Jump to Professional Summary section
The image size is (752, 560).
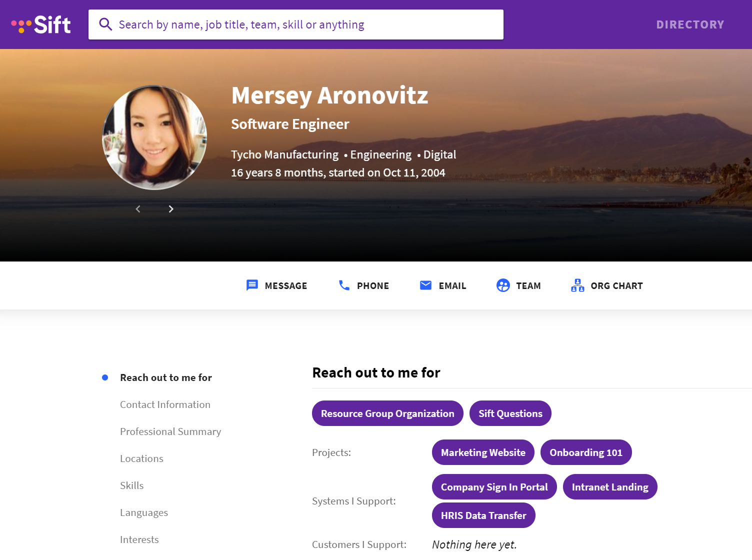(170, 431)
